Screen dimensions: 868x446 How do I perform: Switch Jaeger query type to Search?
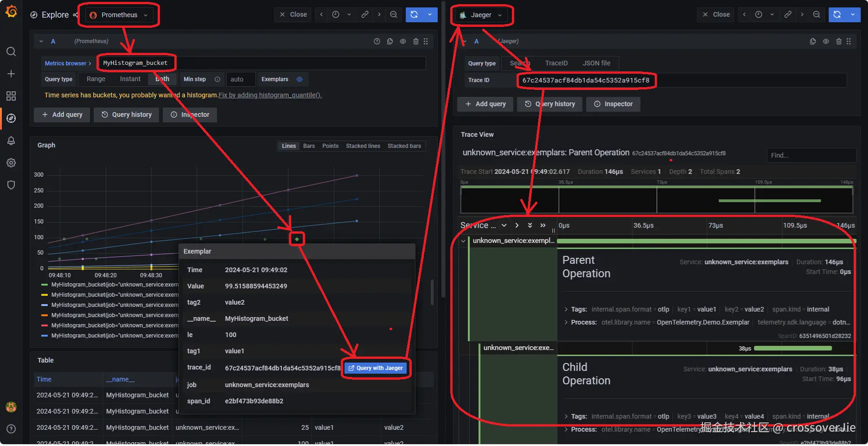pos(520,63)
